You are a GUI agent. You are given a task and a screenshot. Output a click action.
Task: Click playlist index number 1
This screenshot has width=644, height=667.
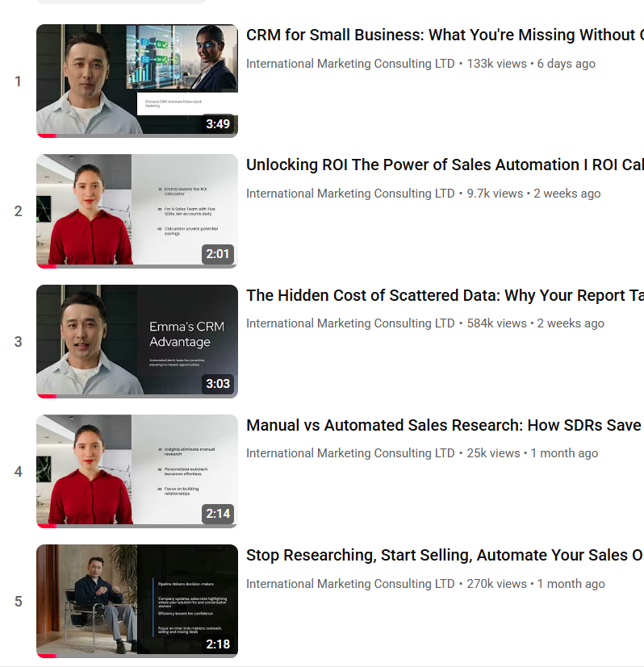coord(18,81)
